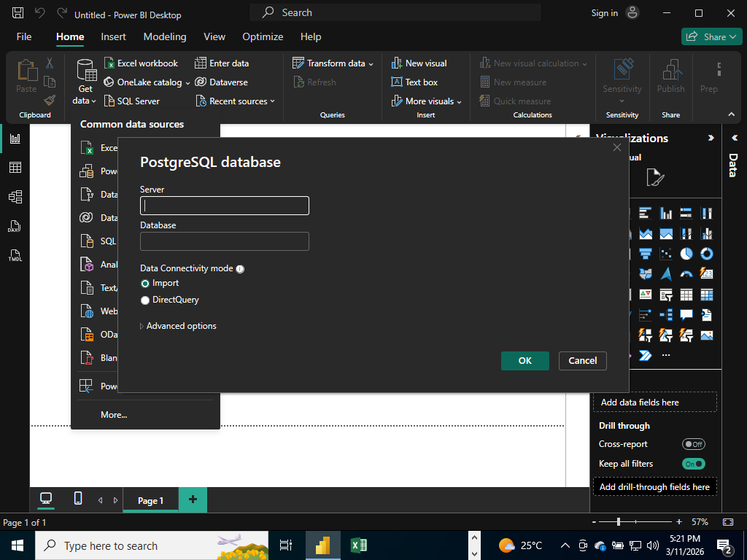The width and height of the screenshot is (747, 560).
Task: Open Excel from the Windows taskbar
Action: [359, 545]
